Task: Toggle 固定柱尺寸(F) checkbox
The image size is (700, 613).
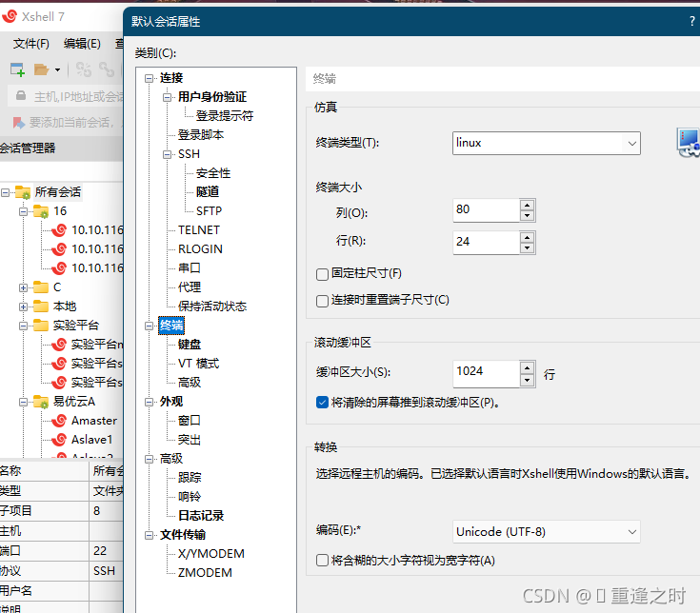Action: pyautogui.click(x=322, y=274)
